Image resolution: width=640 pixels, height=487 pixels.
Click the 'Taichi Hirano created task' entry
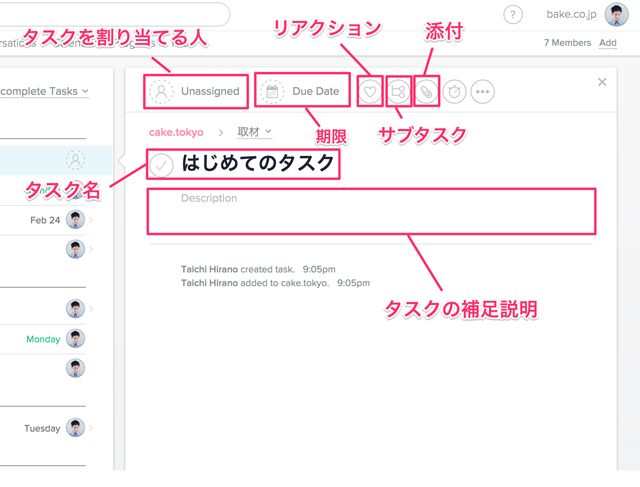point(258,269)
